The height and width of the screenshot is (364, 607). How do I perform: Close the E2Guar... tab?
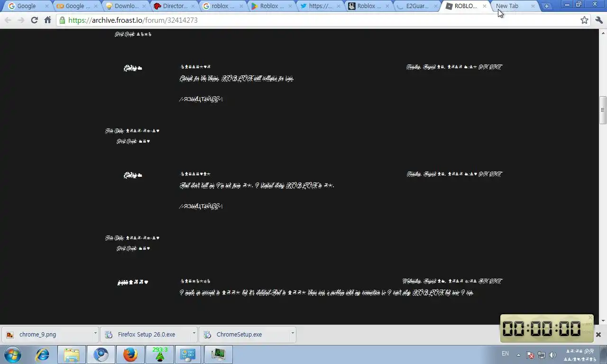click(x=435, y=6)
